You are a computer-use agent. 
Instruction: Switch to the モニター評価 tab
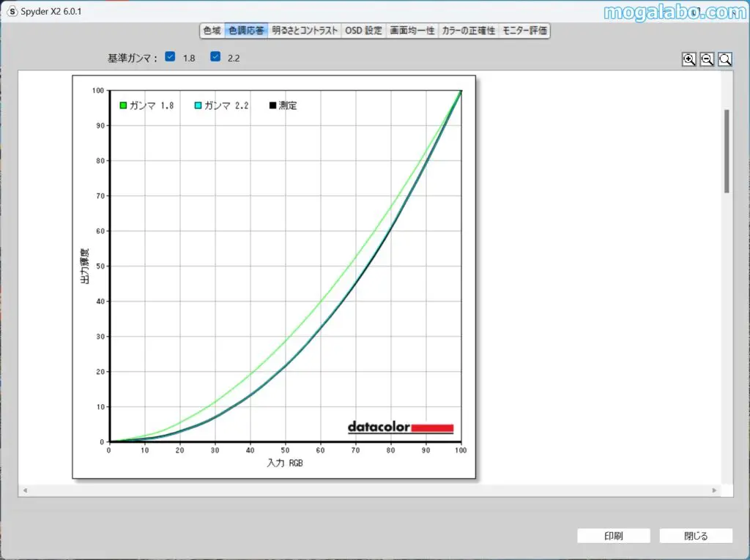click(524, 31)
